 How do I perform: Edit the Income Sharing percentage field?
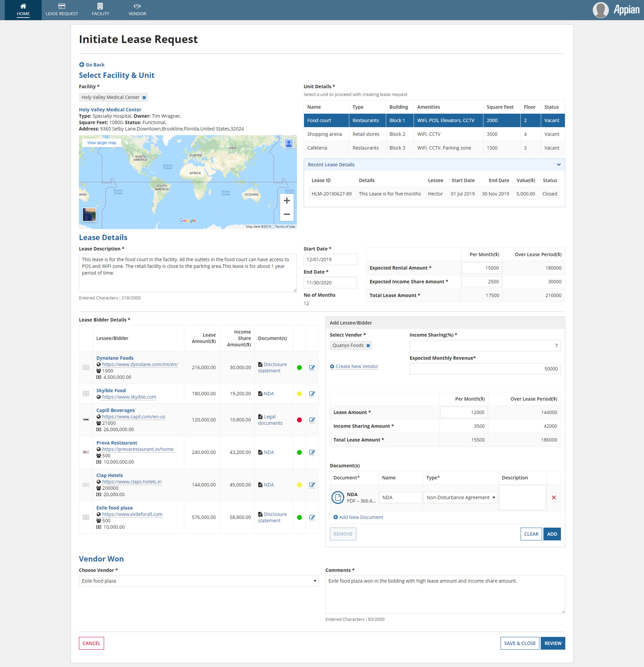(485, 346)
